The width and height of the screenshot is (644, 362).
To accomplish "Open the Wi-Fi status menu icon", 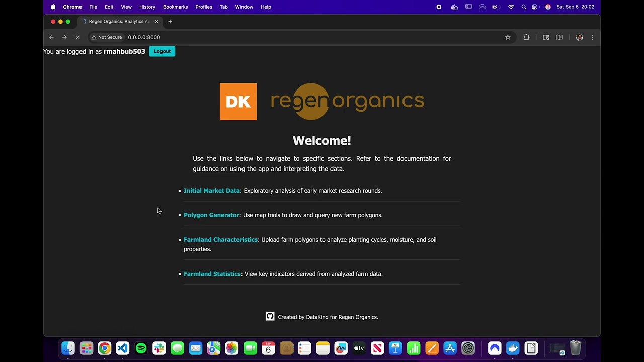I will click(x=511, y=7).
